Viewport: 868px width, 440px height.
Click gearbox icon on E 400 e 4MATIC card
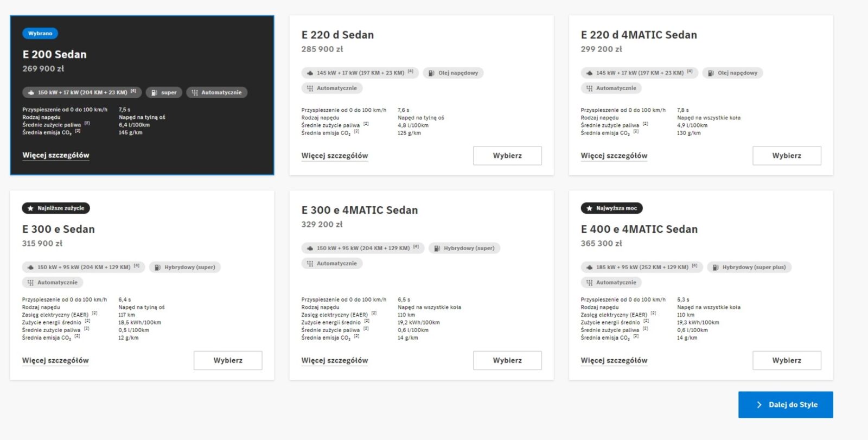coord(589,283)
